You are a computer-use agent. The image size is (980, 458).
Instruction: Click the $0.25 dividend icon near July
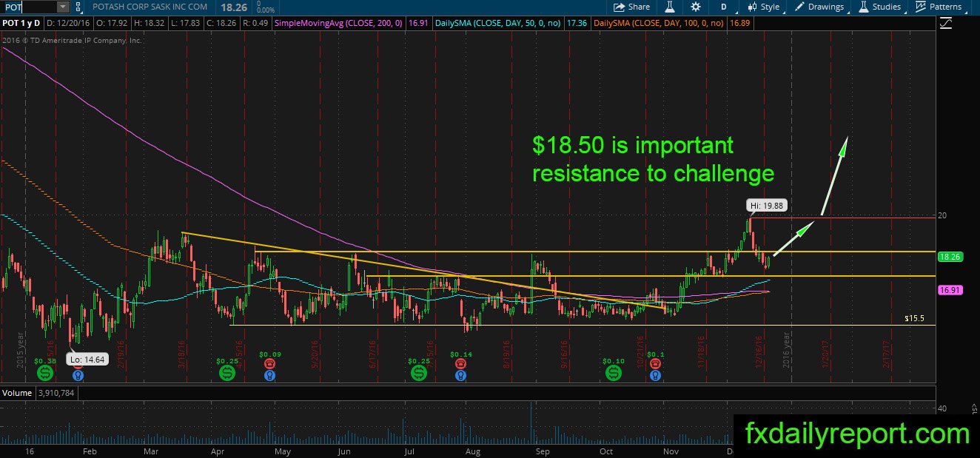[x=419, y=373]
